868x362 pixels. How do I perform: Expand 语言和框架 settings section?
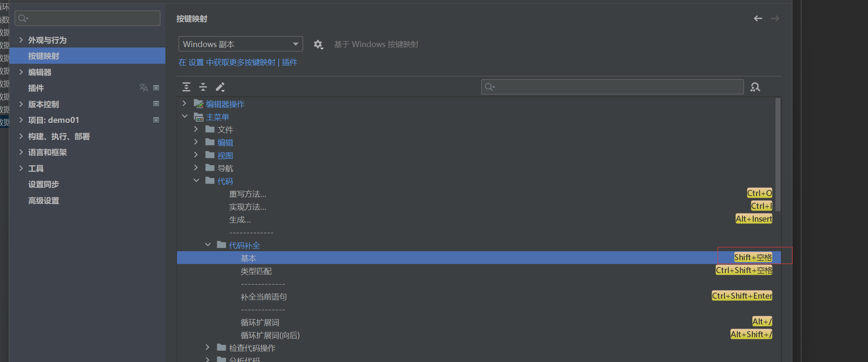(x=21, y=152)
